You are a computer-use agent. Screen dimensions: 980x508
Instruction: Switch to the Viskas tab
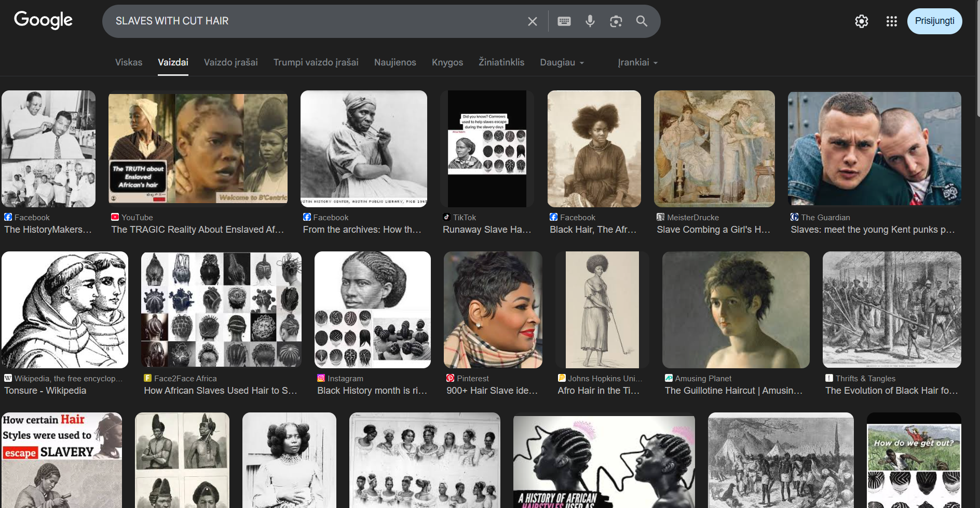click(x=129, y=62)
